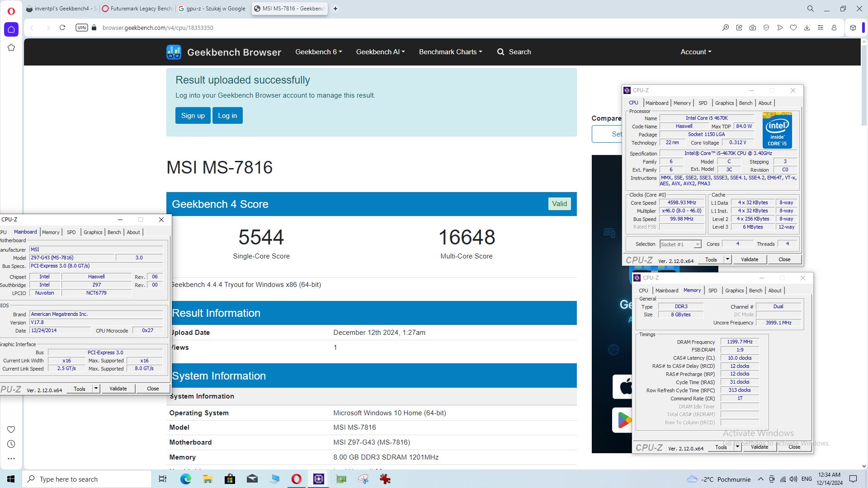Image resolution: width=868 pixels, height=488 pixels.
Task: Open SPD tab in top-right CPU-Z window
Action: click(703, 103)
